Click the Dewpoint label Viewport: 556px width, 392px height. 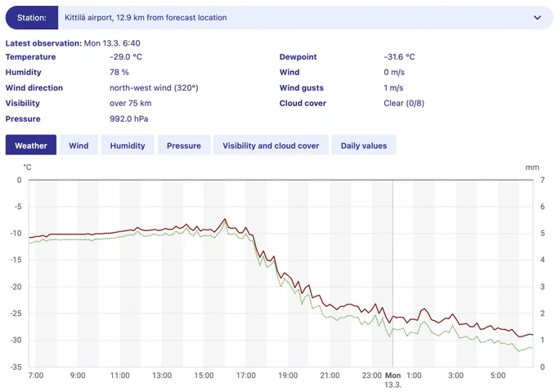298,56
